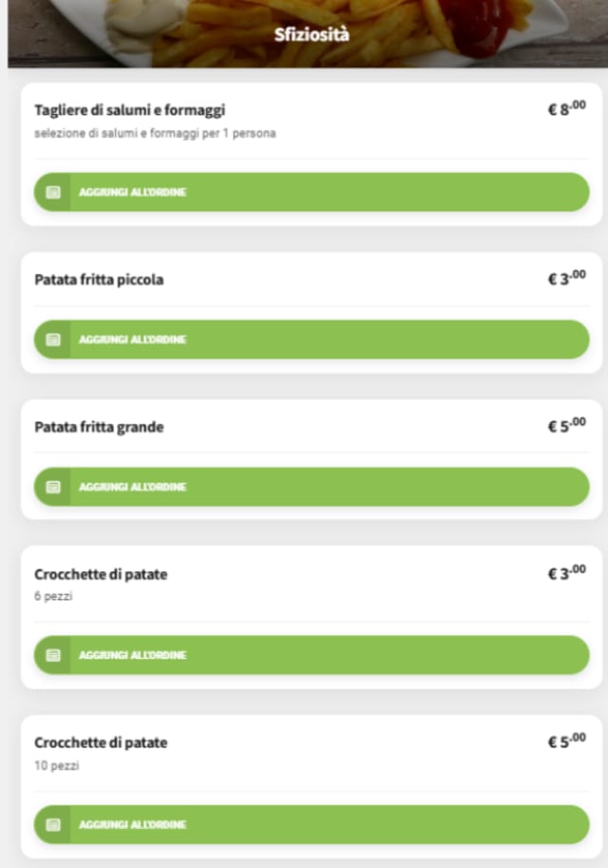Click the Patata fritta grande item name
The height and width of the screenshot is (868, 608).
tap(99, 427)
